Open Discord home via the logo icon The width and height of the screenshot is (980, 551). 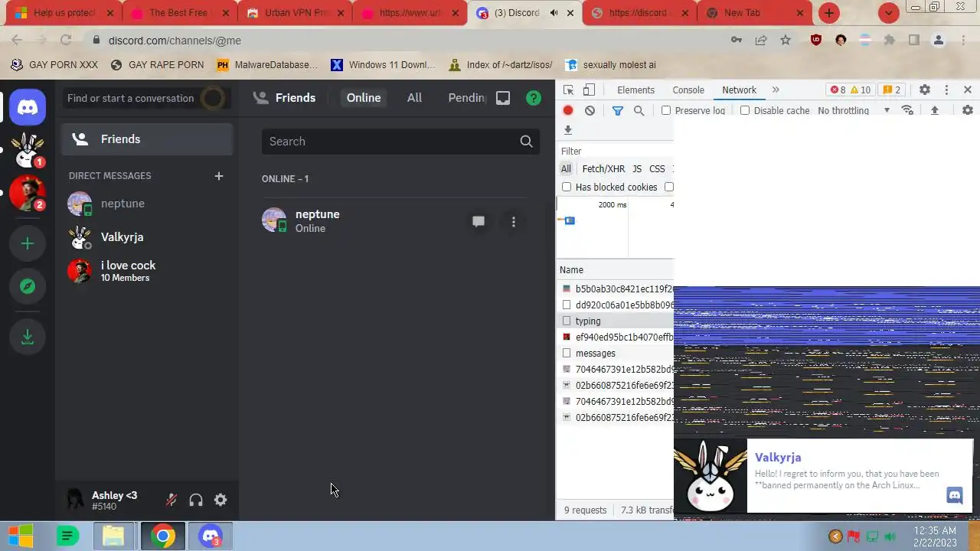click(28, 107)
